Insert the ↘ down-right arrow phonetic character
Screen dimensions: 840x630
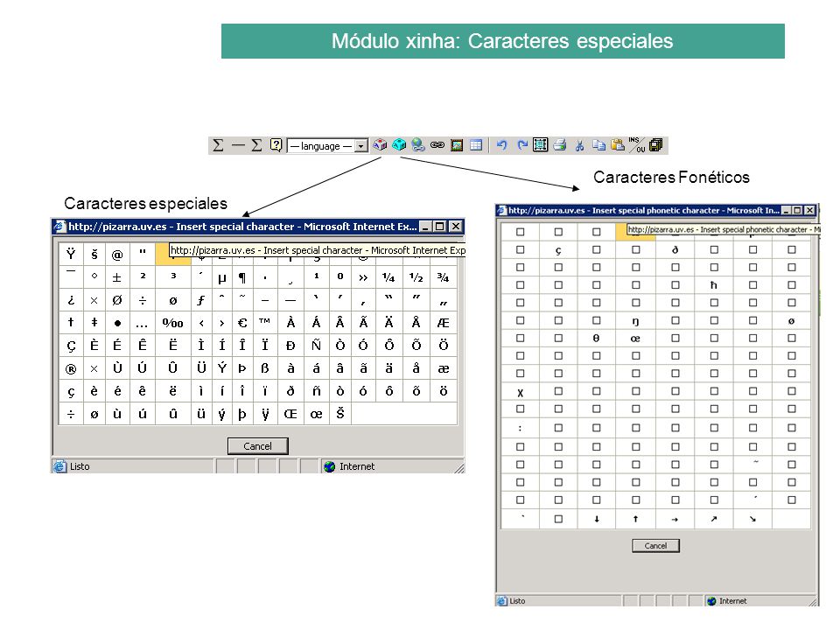coord(752,519)
